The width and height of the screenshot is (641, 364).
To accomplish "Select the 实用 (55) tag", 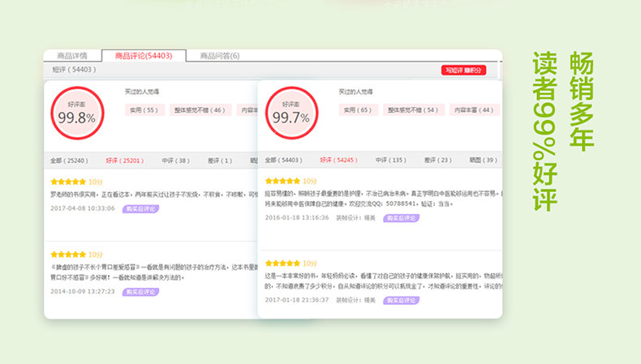I will click(144, 110).
